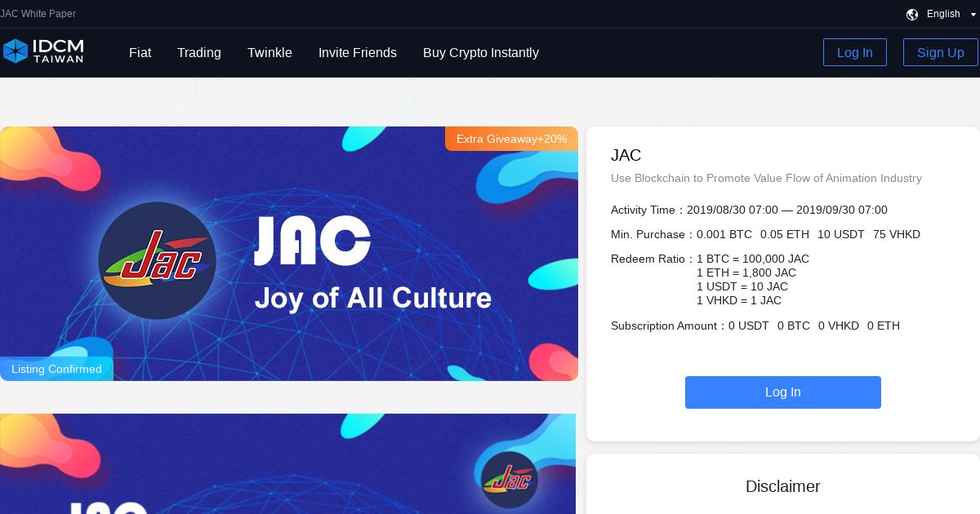Click the JAC Joy of All Culture banner

pyautogui.click(x=289, y=254)
